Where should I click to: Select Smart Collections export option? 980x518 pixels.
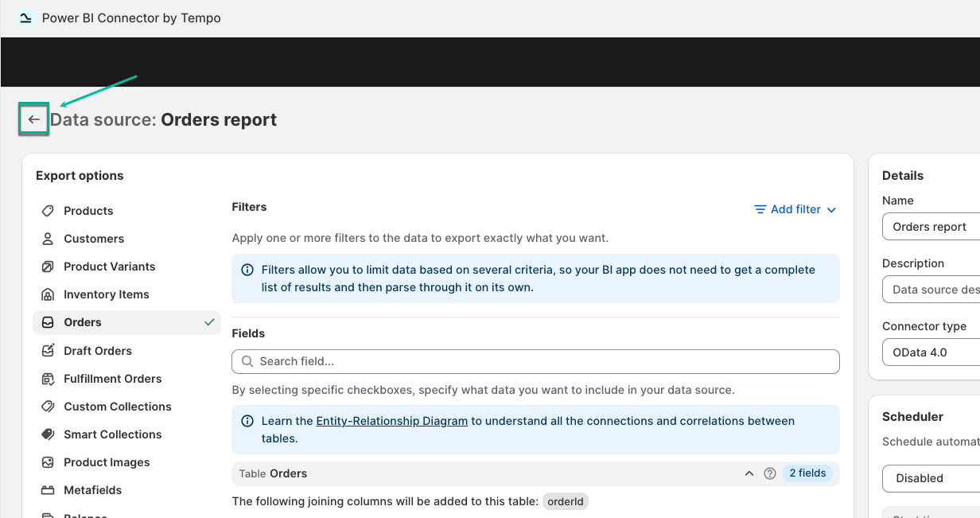coord(112,434)
